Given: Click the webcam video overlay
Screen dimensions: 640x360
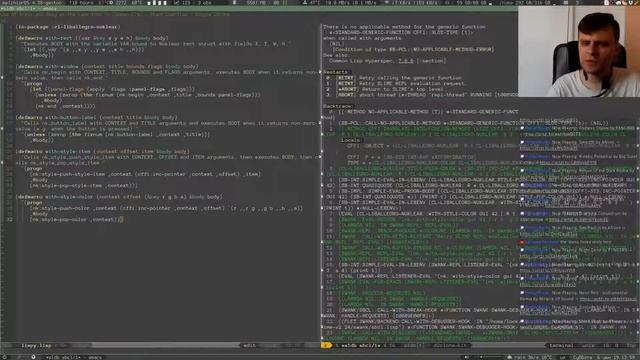Looking at the screenshot, I should pyautogui.click(x=579, y=51).
